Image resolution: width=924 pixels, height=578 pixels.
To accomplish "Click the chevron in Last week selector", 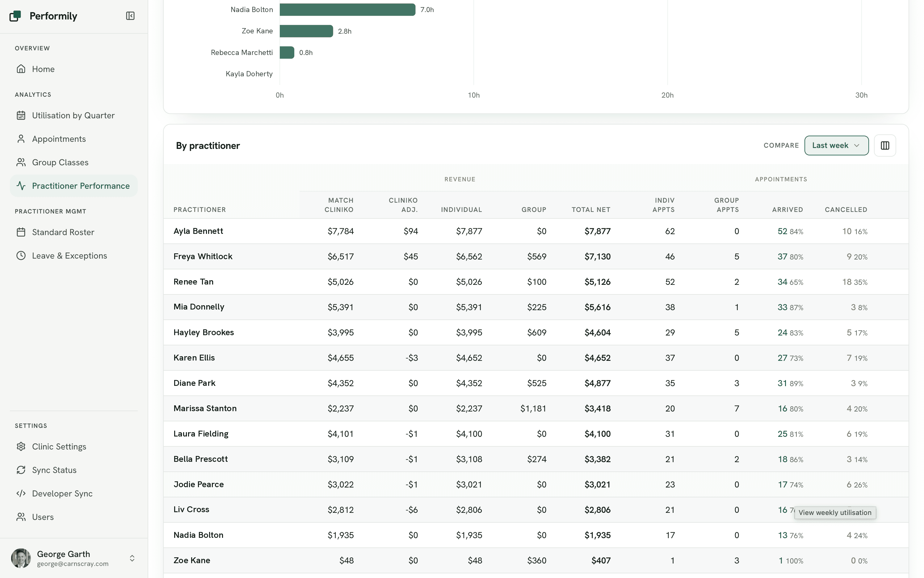I will pyautogui.click(x=856, y=145).
